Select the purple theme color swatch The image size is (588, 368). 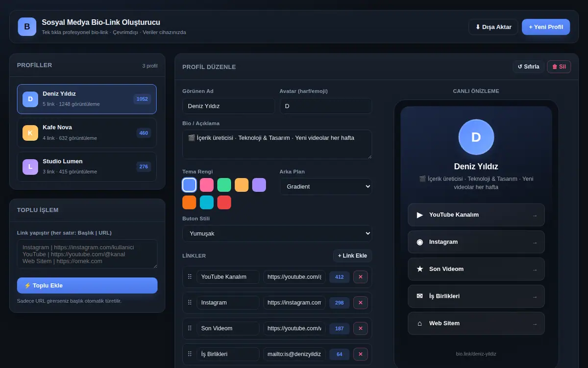click(259, 185)
